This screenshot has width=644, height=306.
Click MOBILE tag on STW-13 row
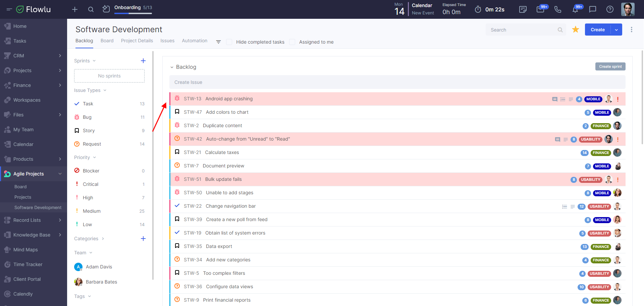pyautogui.click(x=593, y=99)
